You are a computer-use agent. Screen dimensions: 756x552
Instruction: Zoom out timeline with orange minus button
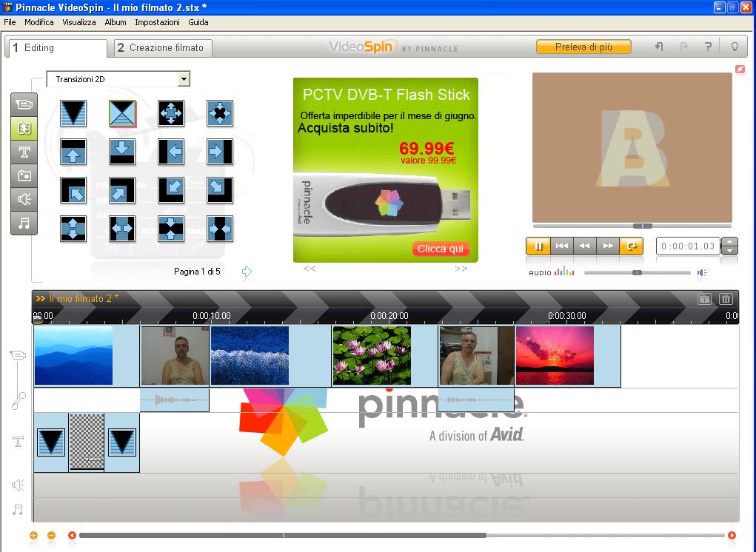(x=51, y=535)
